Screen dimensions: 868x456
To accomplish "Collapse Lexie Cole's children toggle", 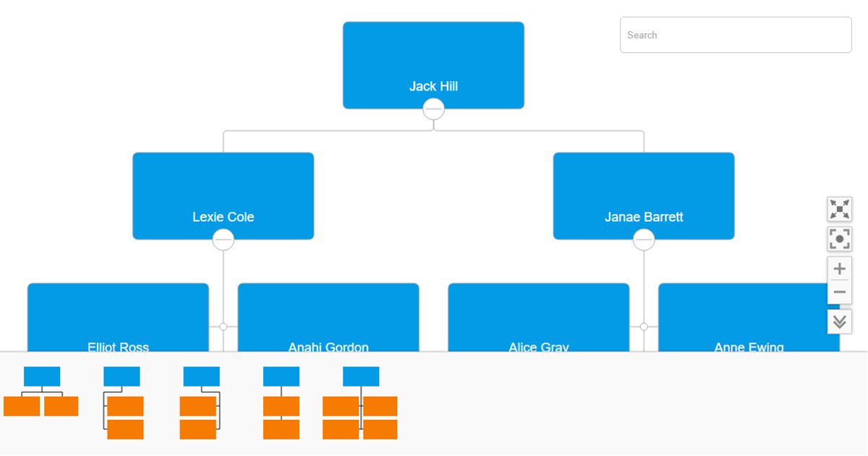I will 224,239.
